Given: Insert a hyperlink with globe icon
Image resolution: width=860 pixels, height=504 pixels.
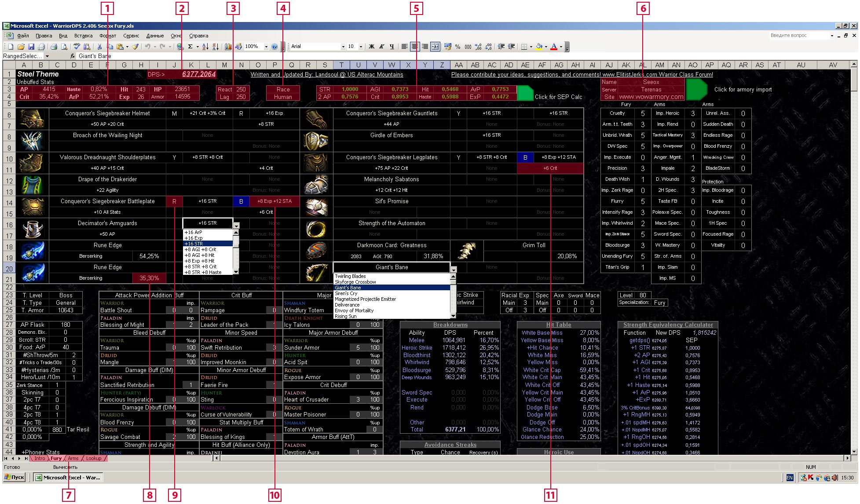Looking at the screenshot, I should pyautogui.click(x=180, y=47).
